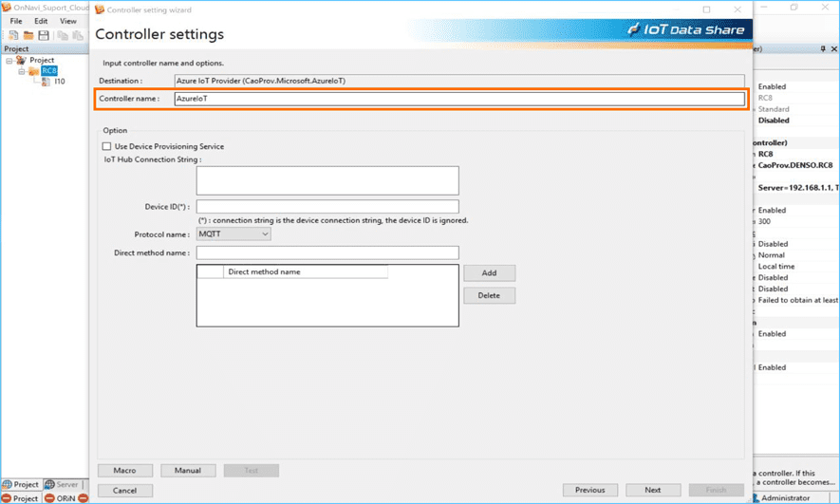The height and width of the screenshot is (504, 840).
Task: Click the IoT Data Share logo
Action: [686, 29]
